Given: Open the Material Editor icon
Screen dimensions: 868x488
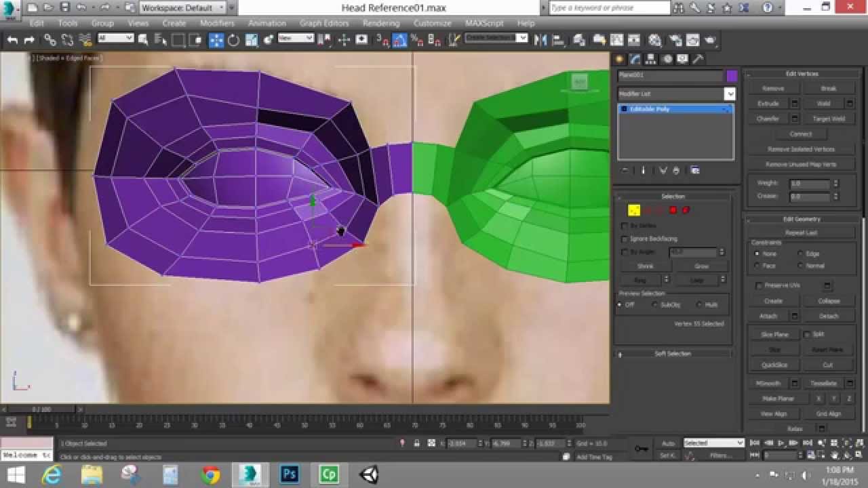Looking at the screenshot, I should pos(655,40).
